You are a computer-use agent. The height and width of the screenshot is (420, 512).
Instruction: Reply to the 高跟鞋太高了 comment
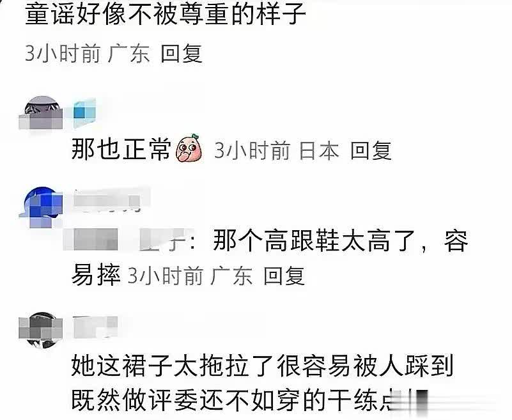284,276
